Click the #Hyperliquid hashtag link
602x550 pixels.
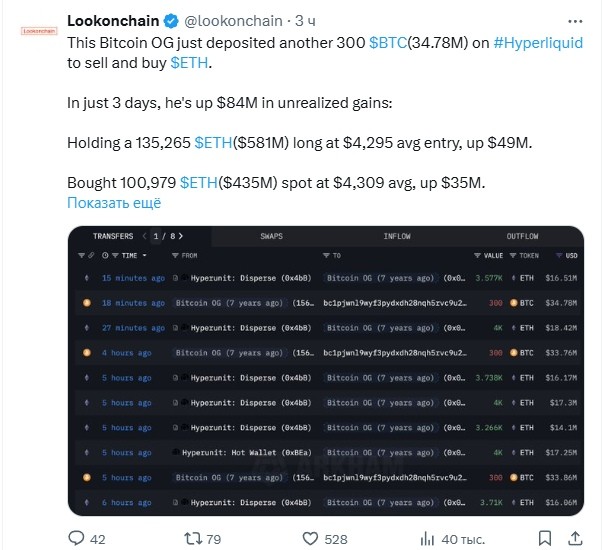pos(540,44)
